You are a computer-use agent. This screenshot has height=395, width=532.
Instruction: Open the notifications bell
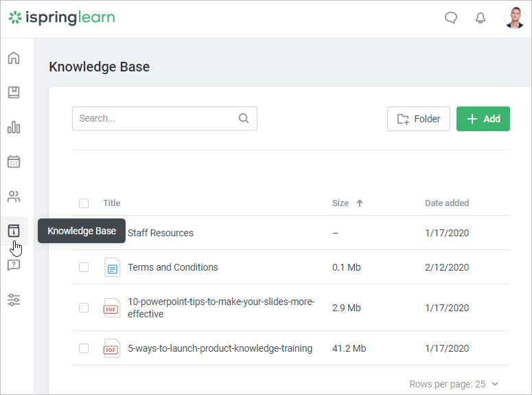point(481,18)
